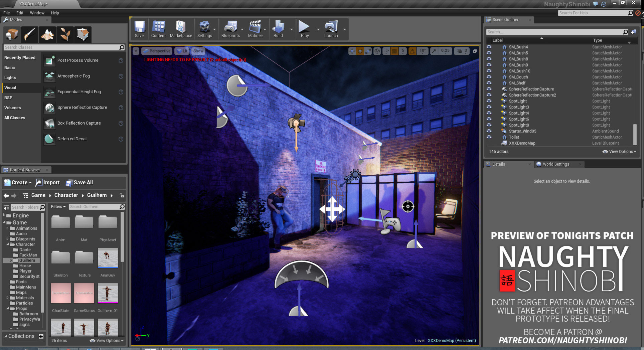The height and width of the screenshot is (350, 644).
Task: Click the add Collection plus icon
Action: (41, 336)
